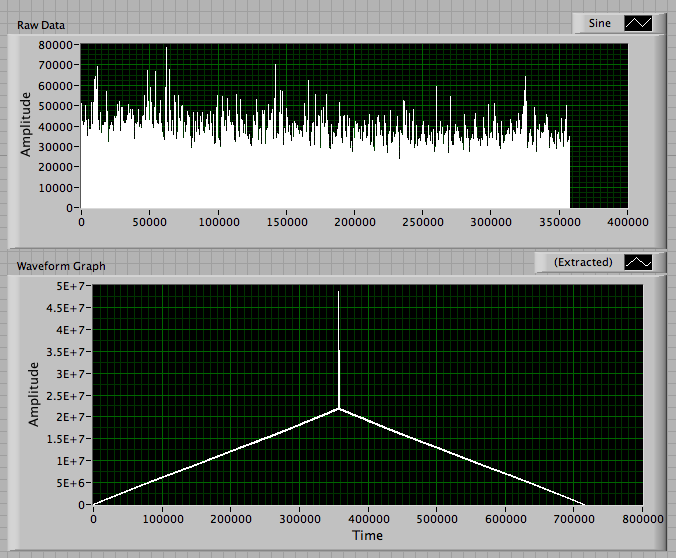676x558 pixels.
Task: Click the 0 x-axis minimum in Raw Data
Action: click(81, 222)
